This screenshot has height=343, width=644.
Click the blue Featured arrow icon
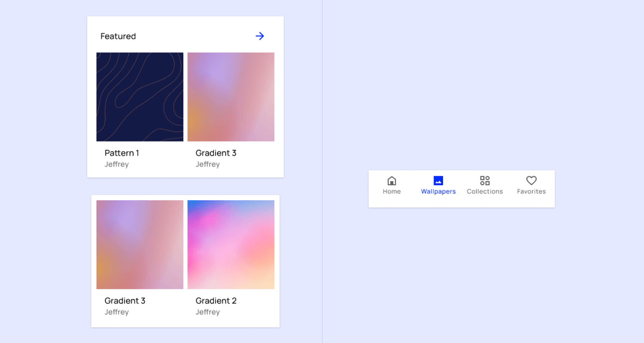click(260, 36)
